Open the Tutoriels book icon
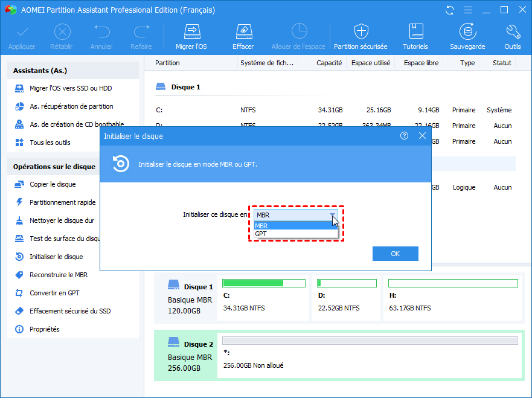This screenshot has height=398, width=532. click(415, 31)
